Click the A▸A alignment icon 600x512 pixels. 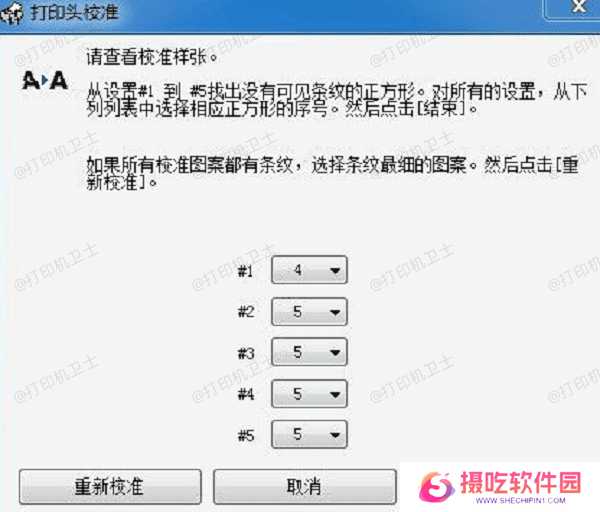45,80
